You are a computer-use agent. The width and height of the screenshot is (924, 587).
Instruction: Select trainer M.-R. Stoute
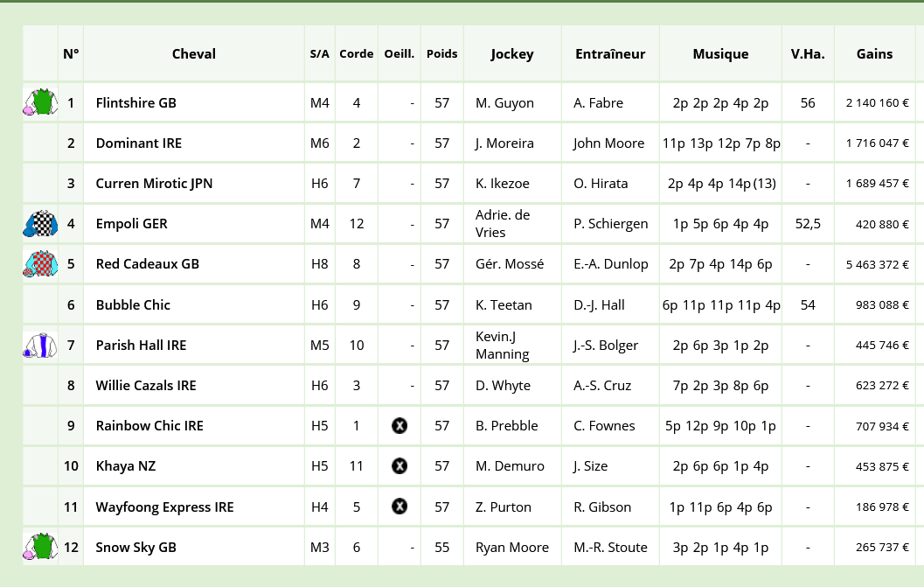pos(610,548)
